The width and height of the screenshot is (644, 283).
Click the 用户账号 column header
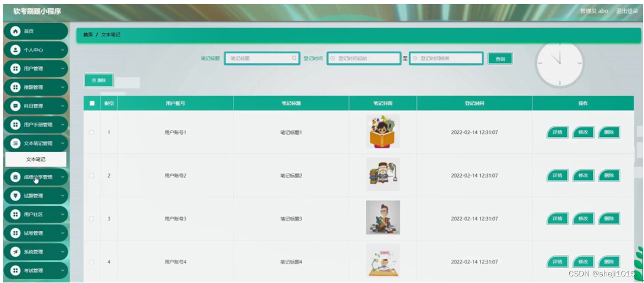pos(175,103)
